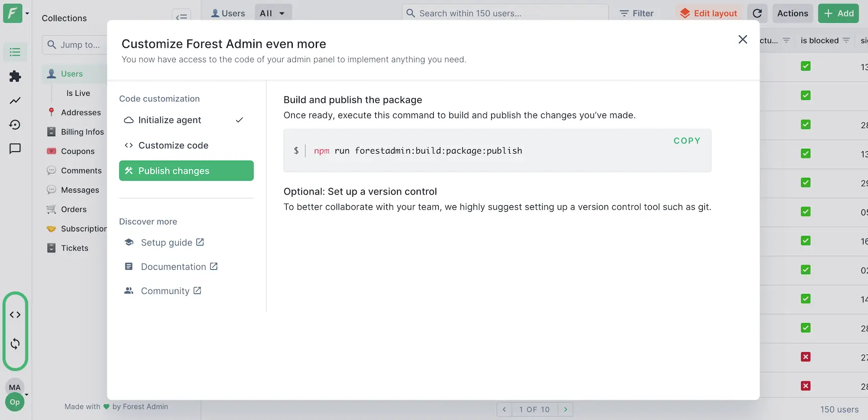The height and width of the screenshot is (420, 868).
Task: Open the Tickets collection
Action: [x=75, y=248]
